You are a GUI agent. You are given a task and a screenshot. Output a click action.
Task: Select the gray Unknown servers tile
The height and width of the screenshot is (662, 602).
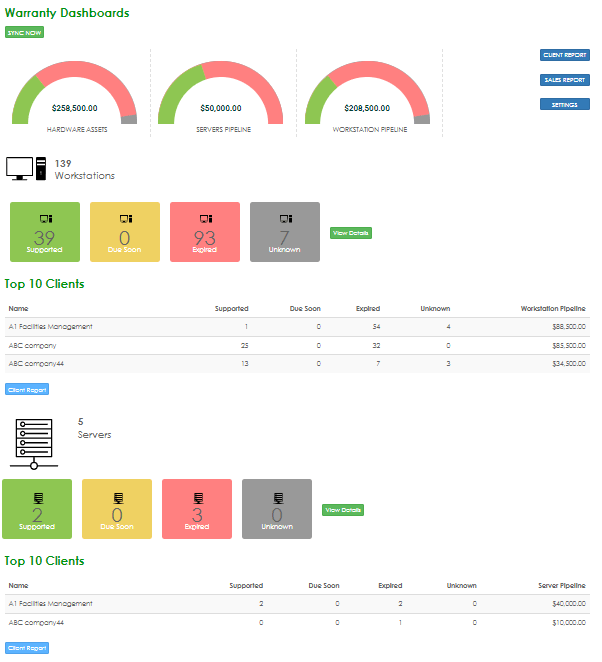point(277,509)
